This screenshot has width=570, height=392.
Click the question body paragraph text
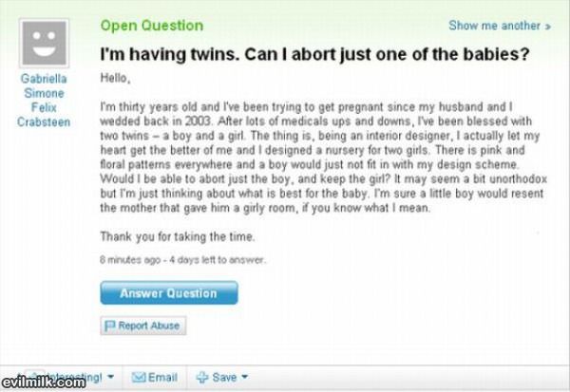(324, 158)
